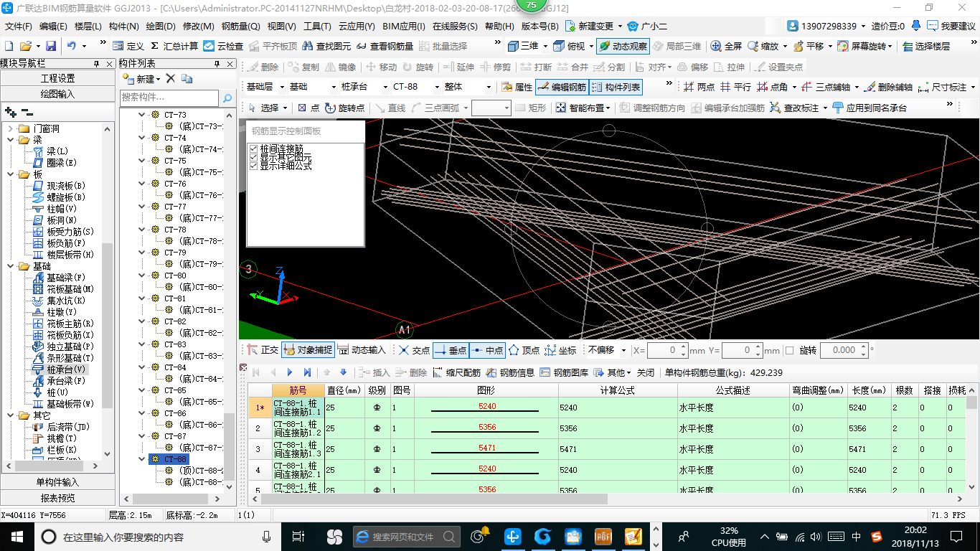Viewport: 980px width, 551px height.
Task: Toggle 正交 ortho mode
Action: (263, 350)
